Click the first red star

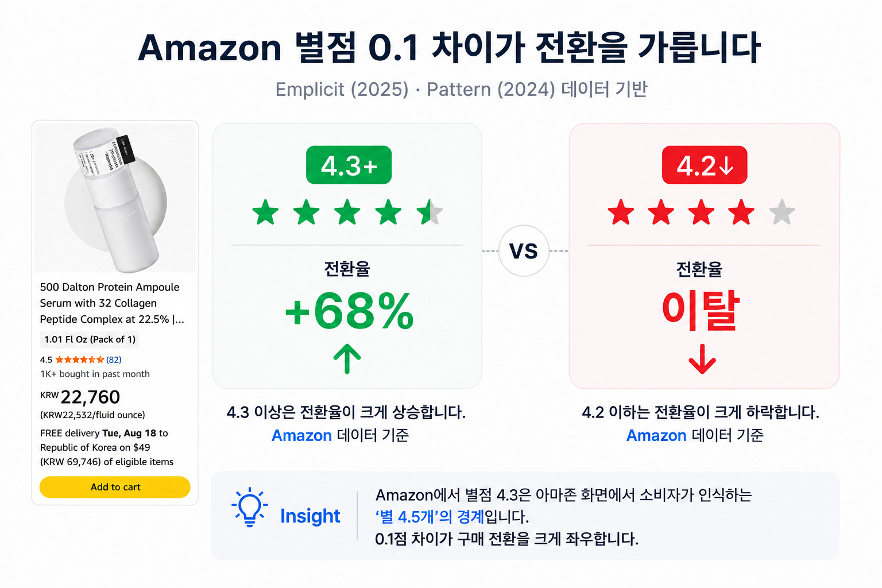tap(621, 212)
